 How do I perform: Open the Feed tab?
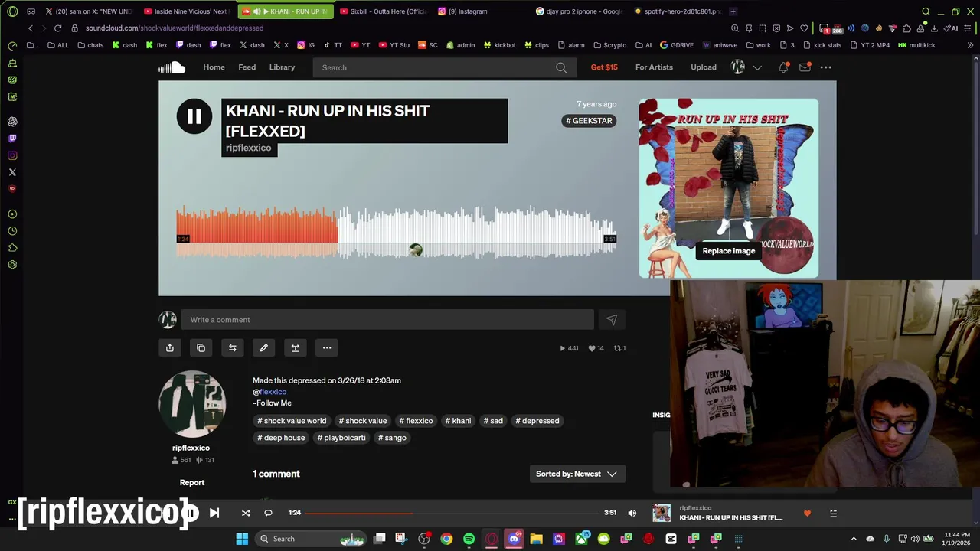pos(247,67)
